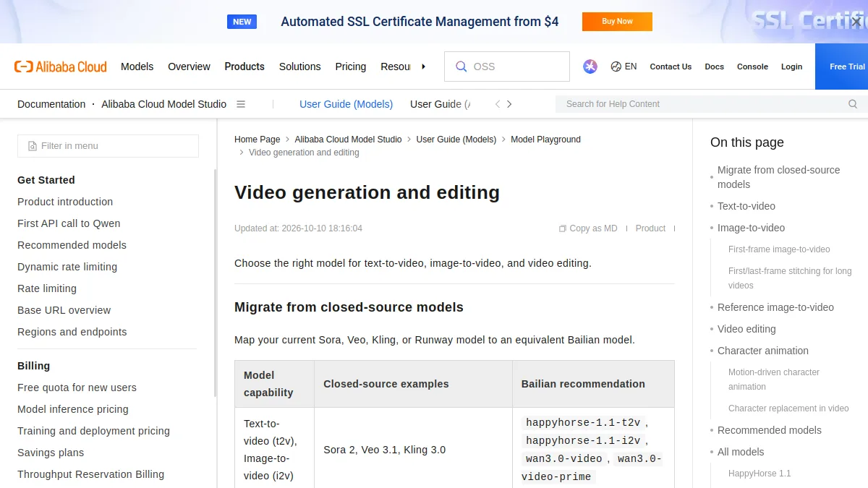The height and width of the screenshot is (488, 868).
Task: Click Copy as MD
Action: tap(593, 228)
